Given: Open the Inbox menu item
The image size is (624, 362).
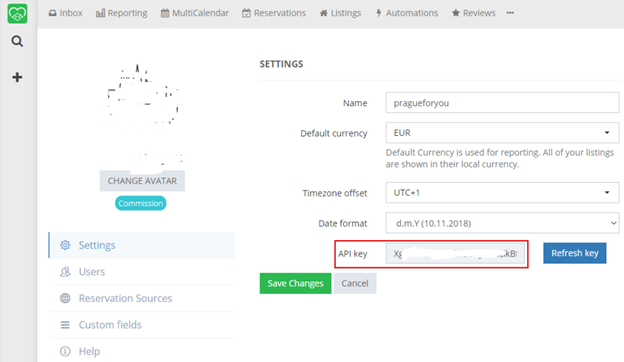Looking at the screenshot, I should point(66,13).
